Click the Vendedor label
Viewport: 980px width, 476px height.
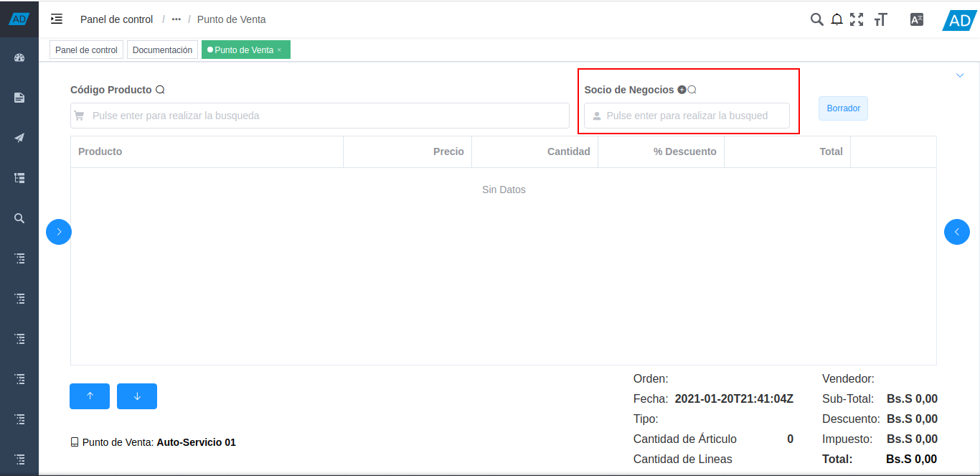click(848, 378)
